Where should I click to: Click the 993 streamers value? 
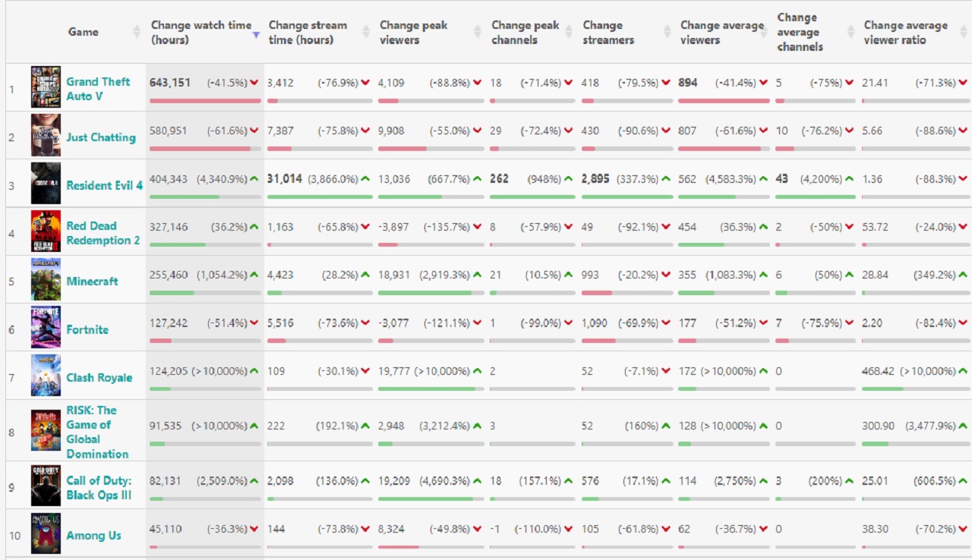coord(590,275)
